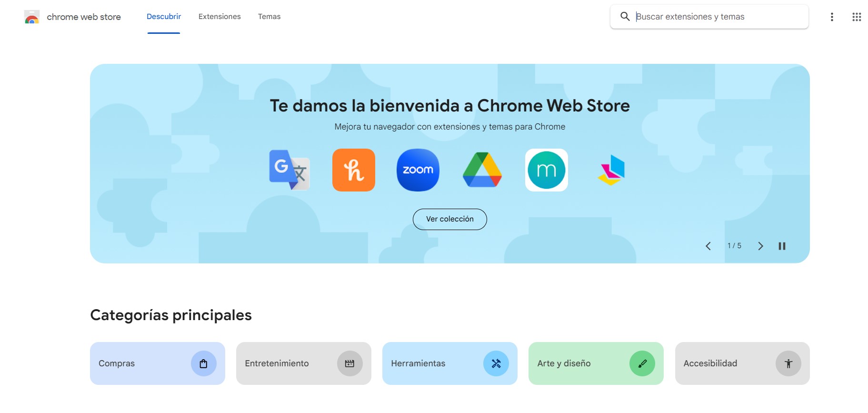Focus the Buscar extensiones y temas field
The height and width of the screenshot is (413, 868).
tap(709, 17)
